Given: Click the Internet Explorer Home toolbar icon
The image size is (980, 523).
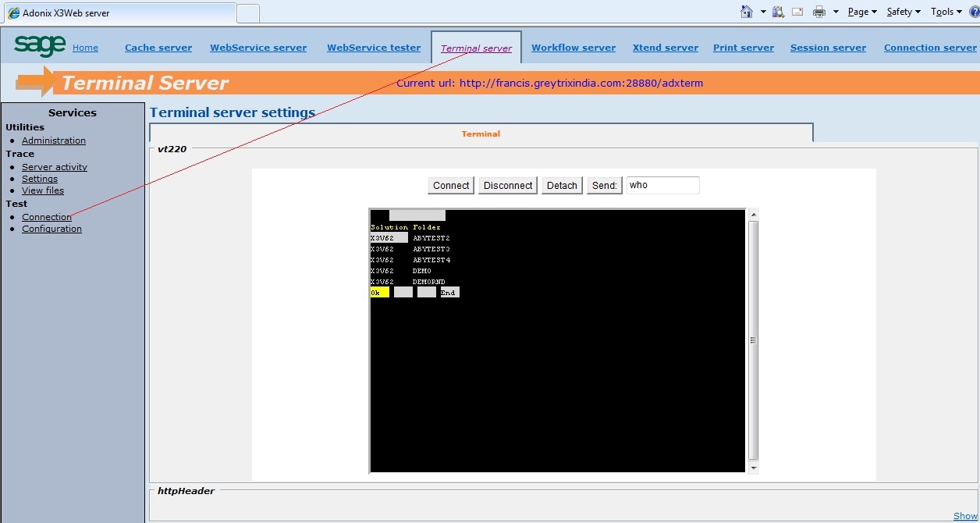Looking at the screenshot, I should (747, 11).
